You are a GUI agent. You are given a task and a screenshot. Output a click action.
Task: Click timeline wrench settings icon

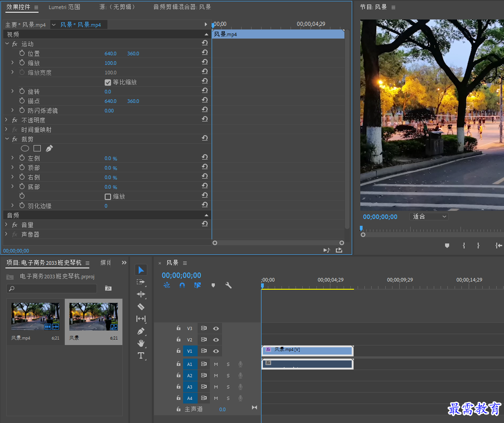point(228,286)
